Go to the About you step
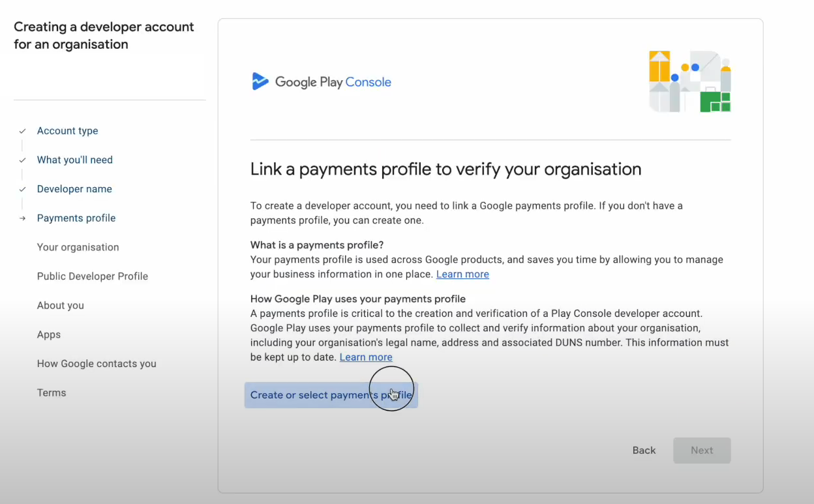 click(x=61, y=305)
